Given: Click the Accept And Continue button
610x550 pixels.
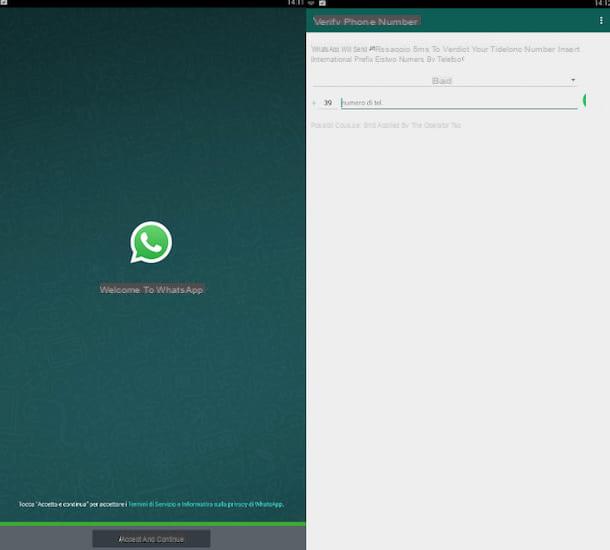Looking at the screenshot, I should tap(151, 539).
